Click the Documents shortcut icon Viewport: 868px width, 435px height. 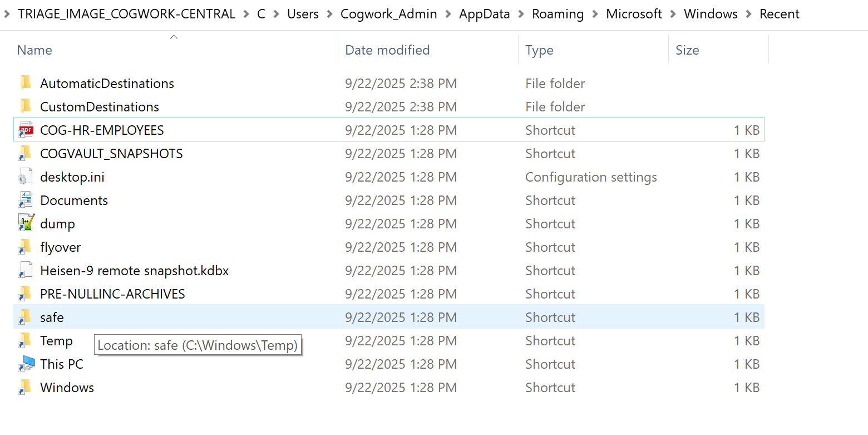pos(26,200)
